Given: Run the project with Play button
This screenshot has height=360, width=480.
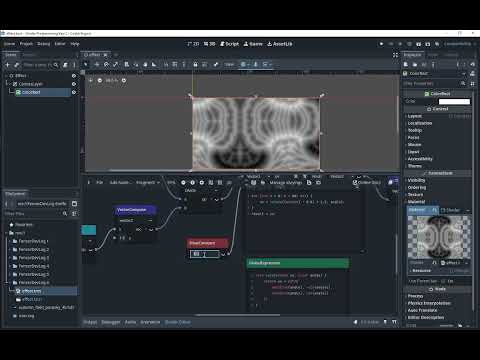Looking at the screenshot, I should pos(381,44).
